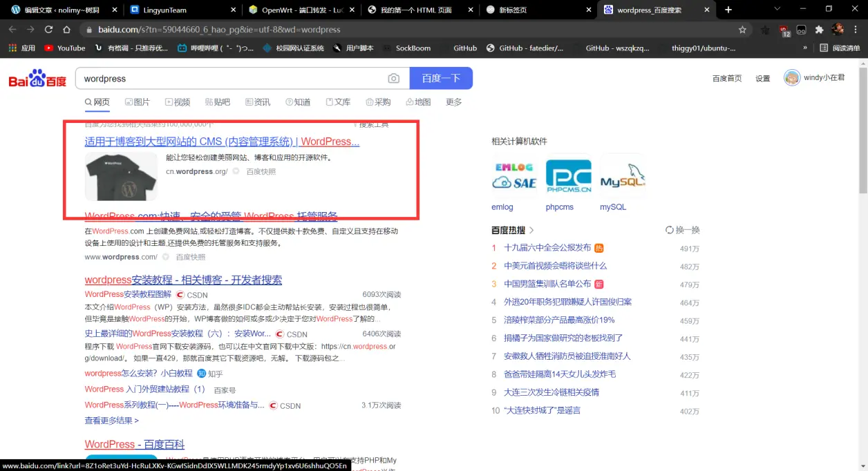Reload the page with refresh icon
The image size is (868, 471).
point(48,30)
